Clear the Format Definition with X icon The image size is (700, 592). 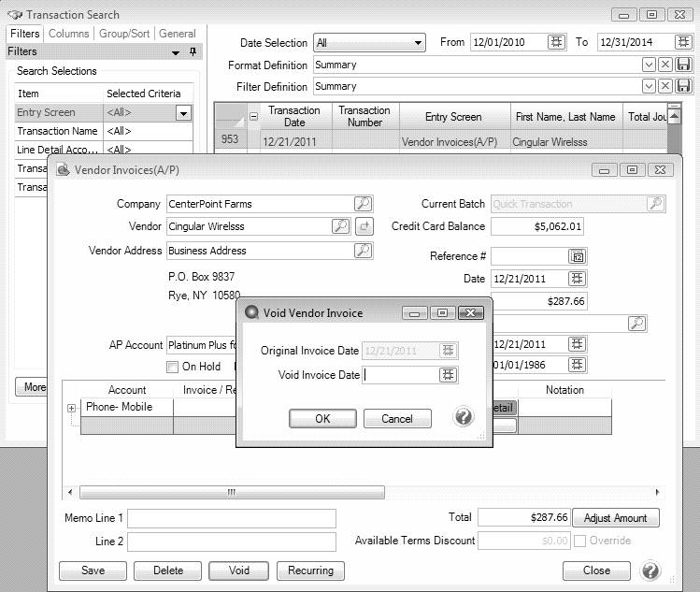point(665,65)
